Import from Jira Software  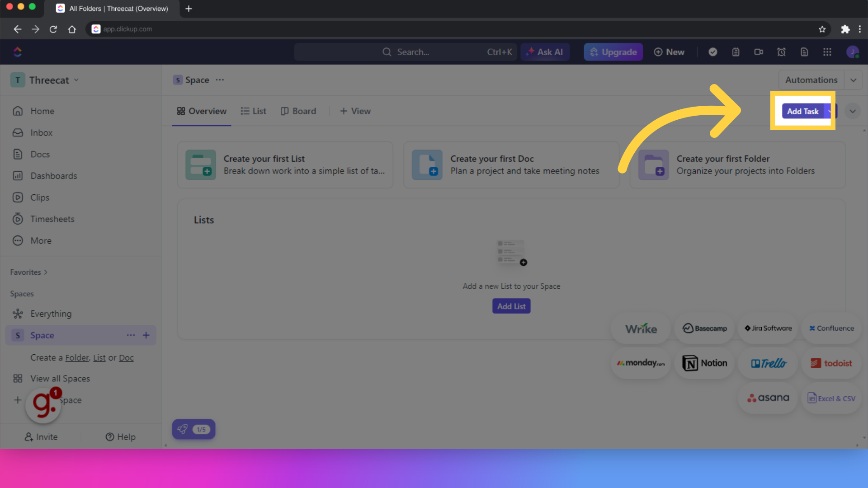[768, 328]
